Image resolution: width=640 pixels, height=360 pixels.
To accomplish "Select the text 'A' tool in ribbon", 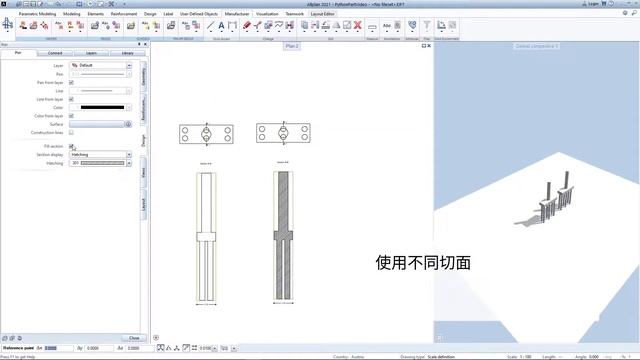I will (221, 25).
